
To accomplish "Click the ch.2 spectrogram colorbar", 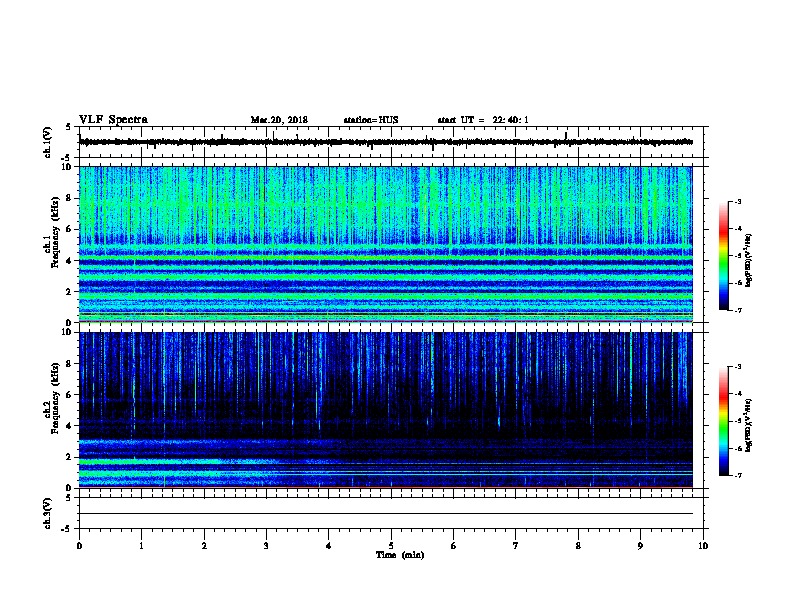I will (723, 421).
